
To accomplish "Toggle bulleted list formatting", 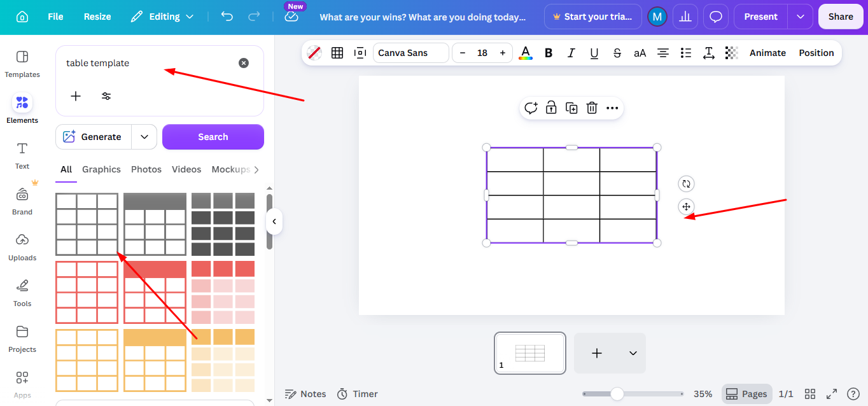I will [686, 53].
